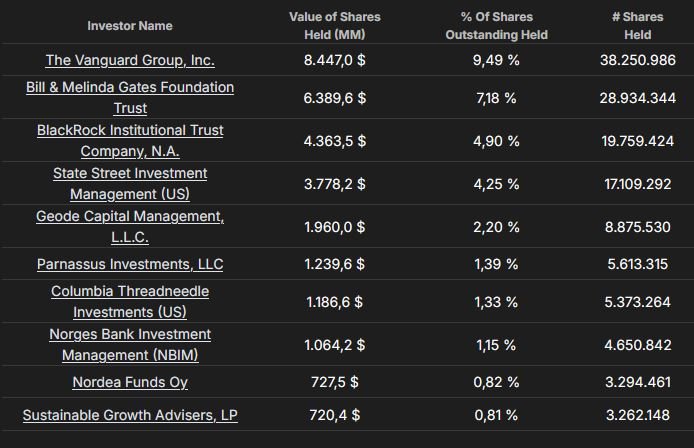Select BlackRock's 19.759.424 shares cell
The image size is (694, 448).
tap(628, 141)
